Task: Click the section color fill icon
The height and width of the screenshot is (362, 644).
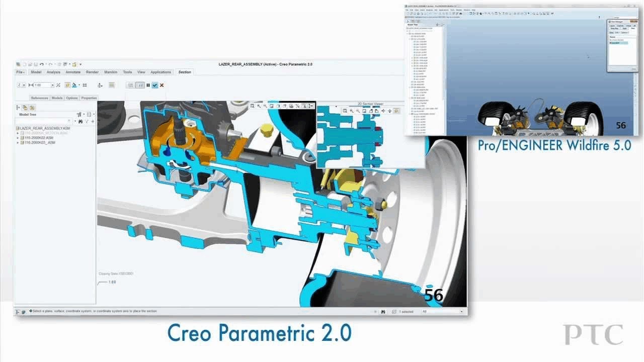Action: 74,85
